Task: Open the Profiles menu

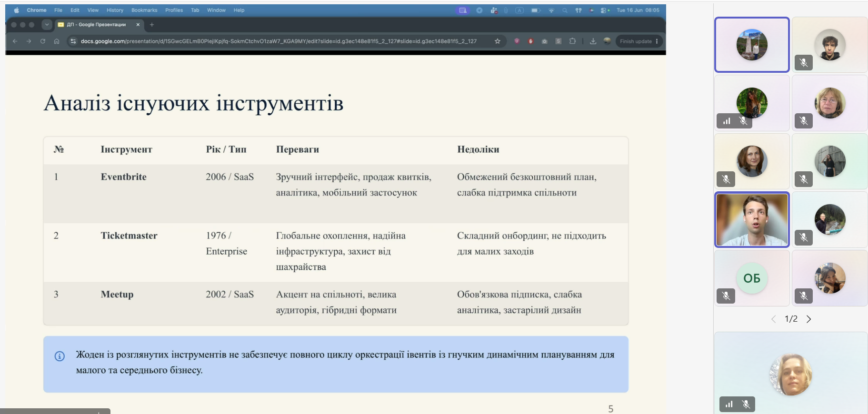Action: coord(174,10)
